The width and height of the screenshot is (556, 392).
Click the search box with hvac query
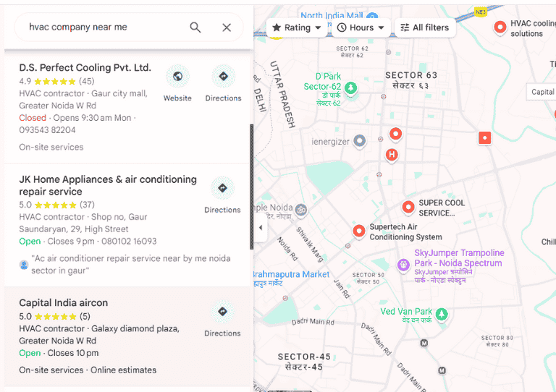101,27
